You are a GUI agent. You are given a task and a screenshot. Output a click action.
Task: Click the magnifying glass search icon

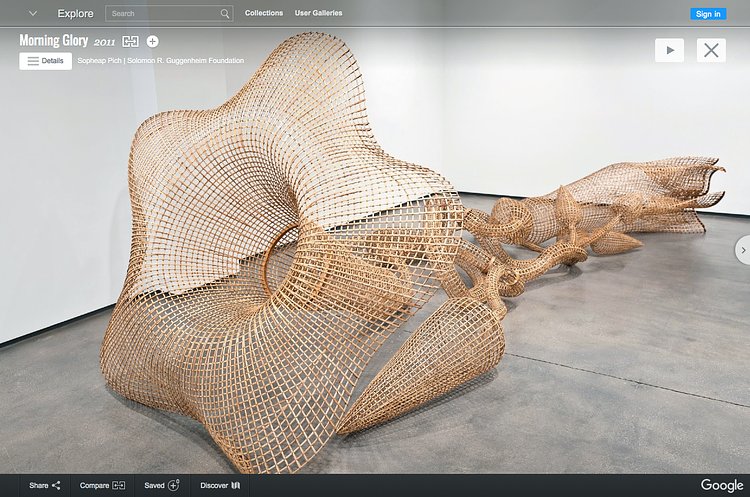(225, 14)
